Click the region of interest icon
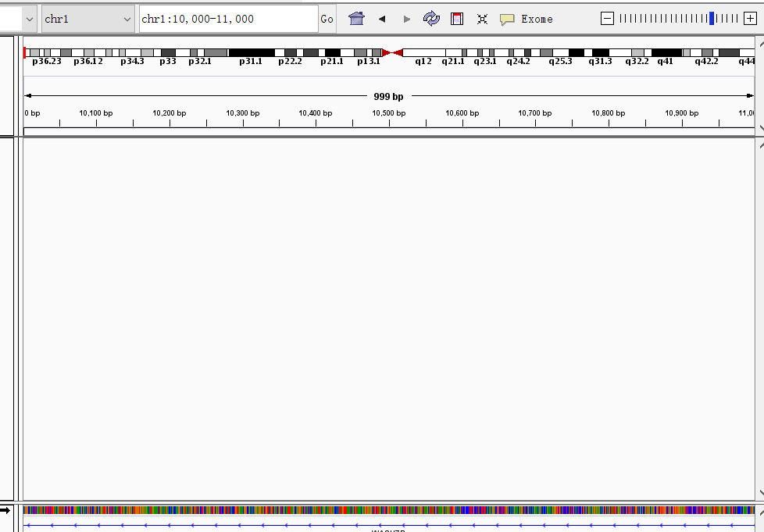The image size is (764, 532). point(457,19)
